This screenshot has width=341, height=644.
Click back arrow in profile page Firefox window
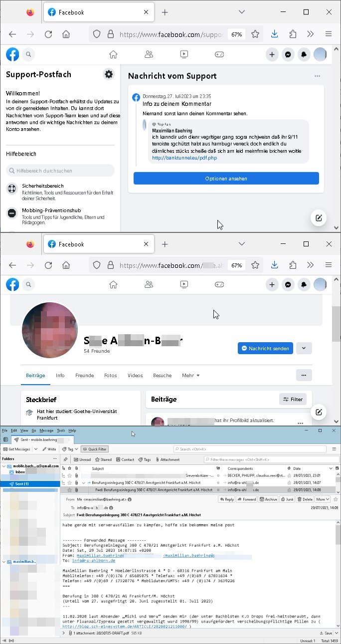point(12,265)
